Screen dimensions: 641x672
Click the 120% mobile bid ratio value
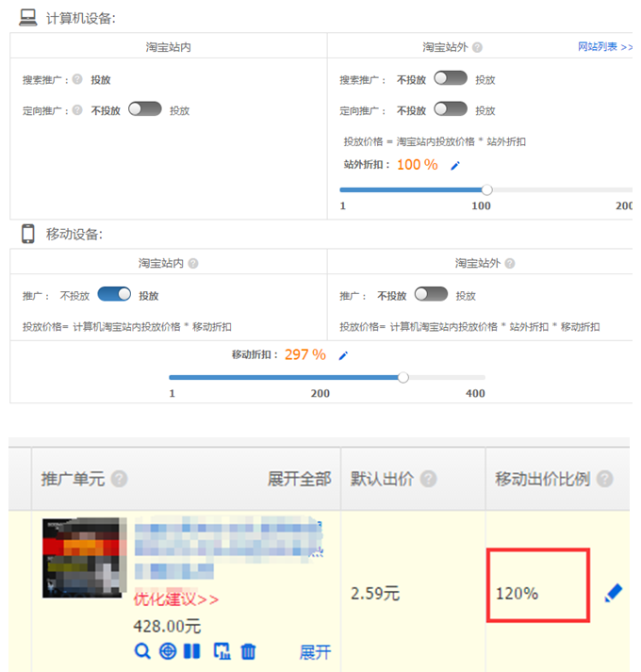pos(517,594)
